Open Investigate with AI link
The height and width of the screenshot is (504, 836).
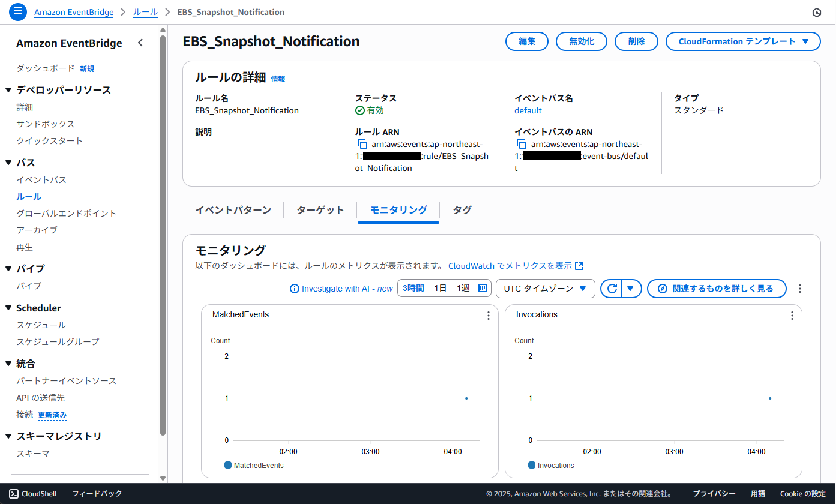(341, 289)
